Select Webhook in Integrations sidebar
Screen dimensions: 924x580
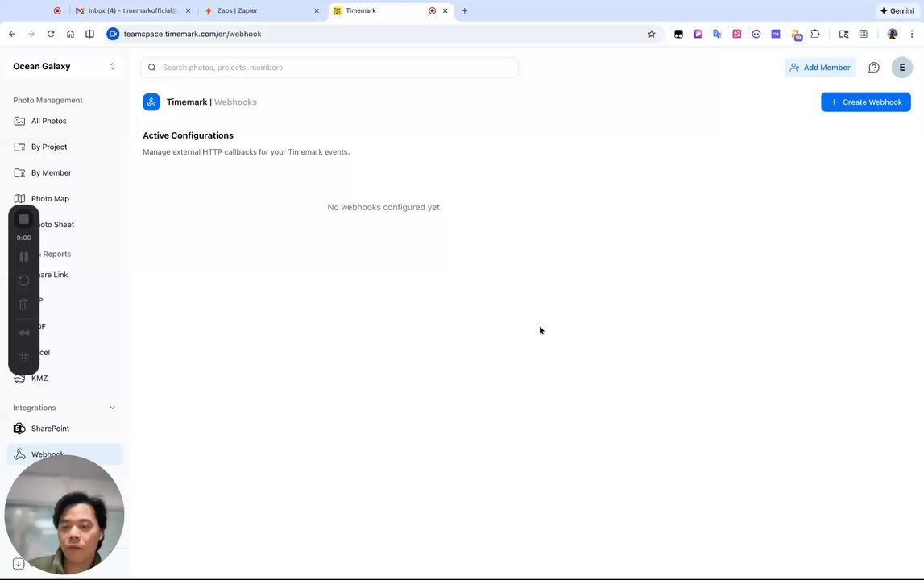[x=64, y=454]
